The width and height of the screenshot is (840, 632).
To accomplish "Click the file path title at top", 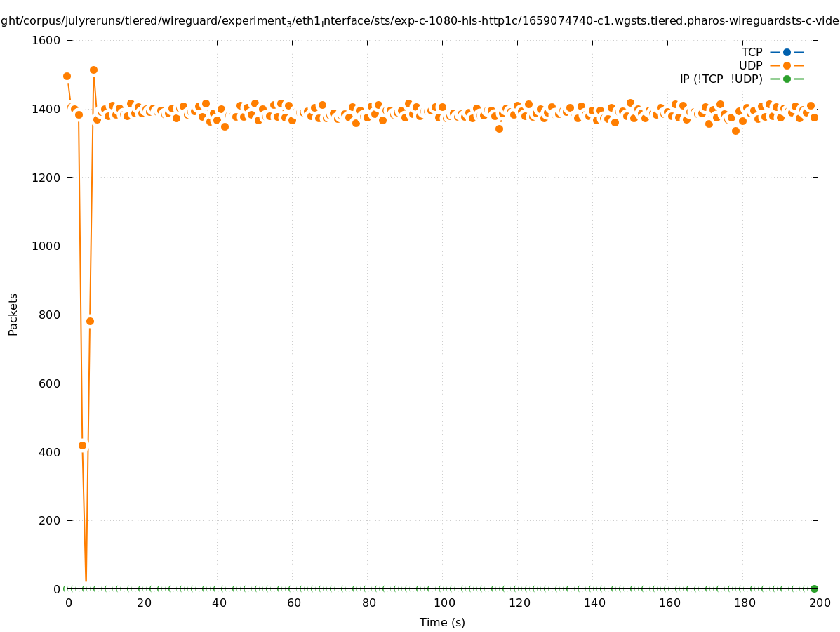I will [420, 21].
